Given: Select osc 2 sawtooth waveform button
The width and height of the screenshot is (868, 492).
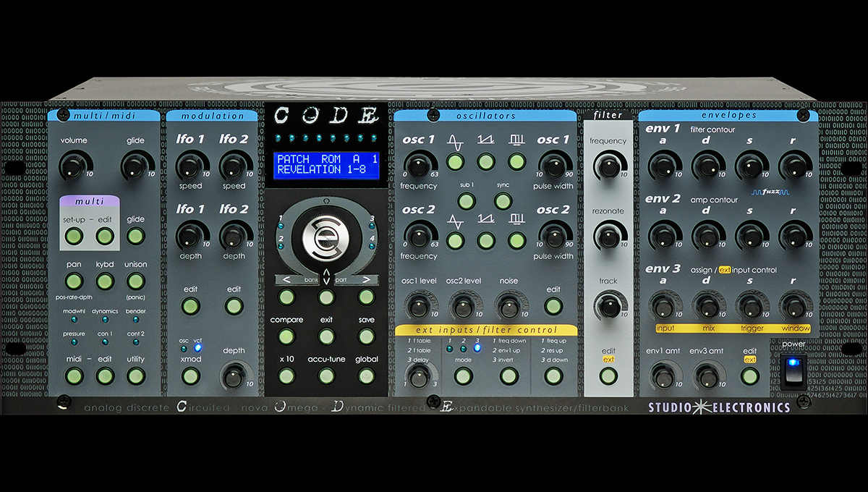Looking at the screenshot, I should point(486,241).
